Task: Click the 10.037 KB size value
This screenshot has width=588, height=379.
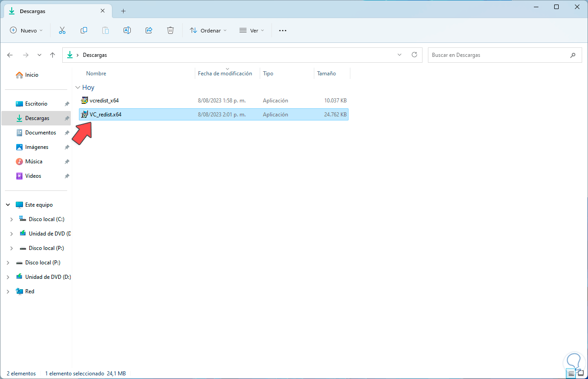Action: point(335,101)
